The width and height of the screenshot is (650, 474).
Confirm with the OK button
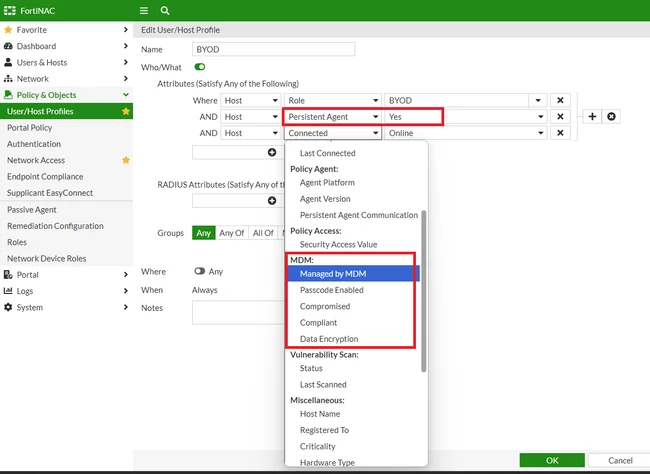point(552,460)
